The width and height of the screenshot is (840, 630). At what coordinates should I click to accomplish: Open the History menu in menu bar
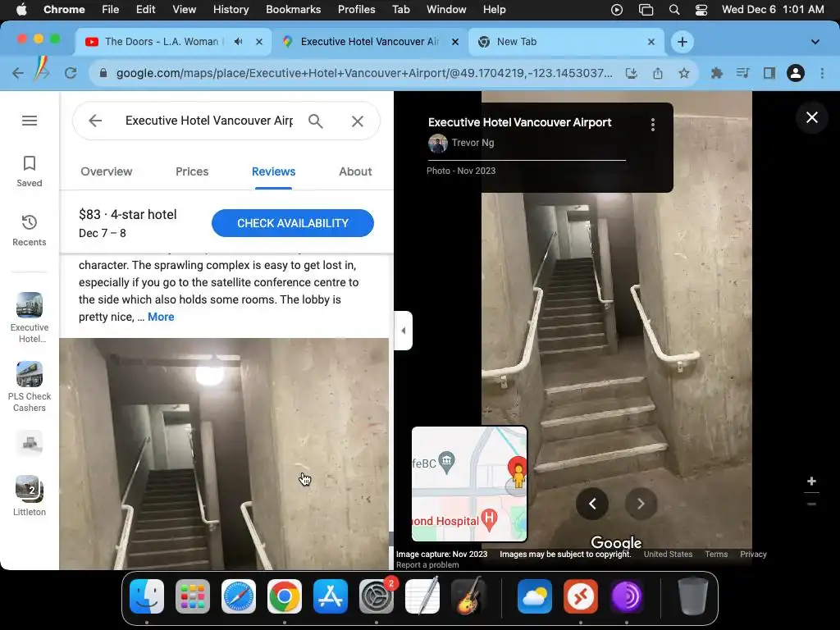coord(231,10)
